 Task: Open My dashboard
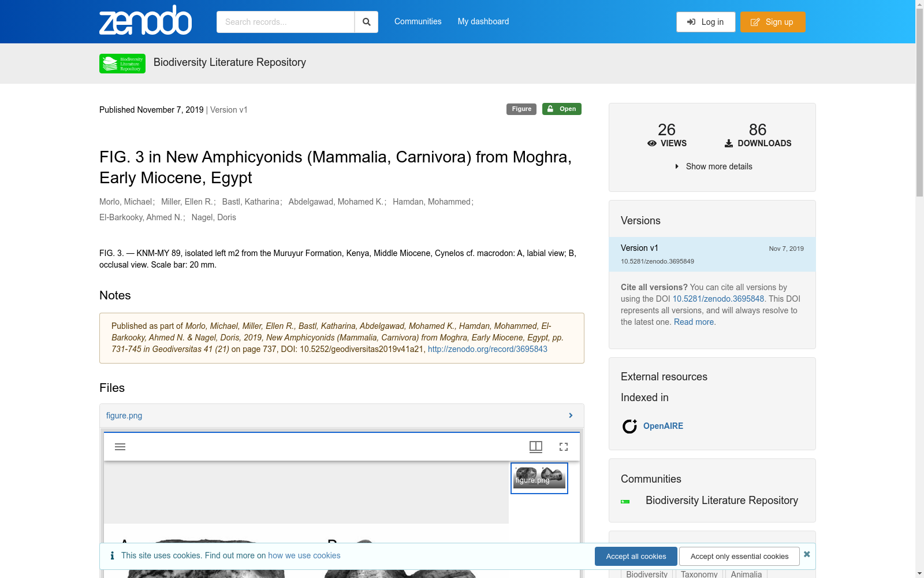tap(483, 21)
